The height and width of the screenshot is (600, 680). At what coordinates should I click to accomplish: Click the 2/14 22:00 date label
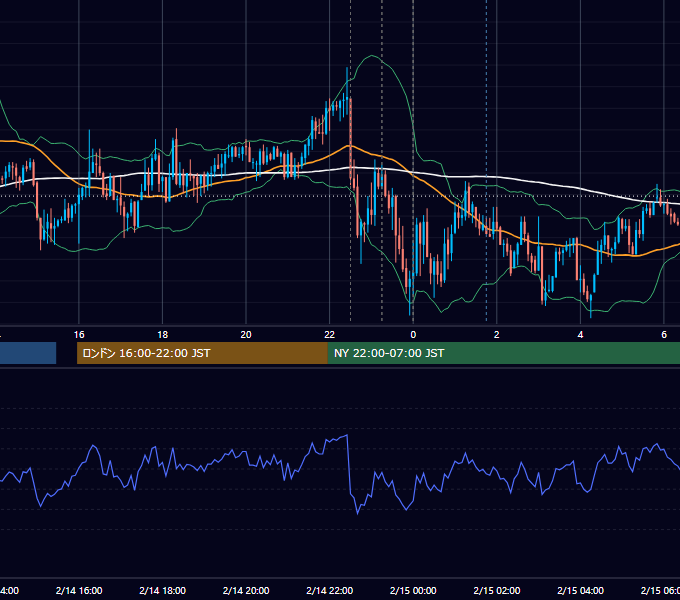(x=330, y=590)
